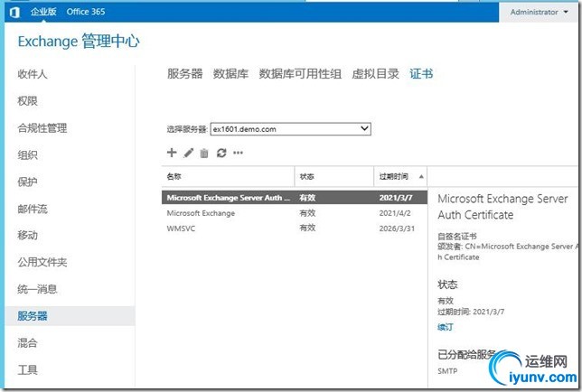Click the 续订 renew link
Image resolution: width=582 pixels, height=392 pixels.
(x=445, y=327)
